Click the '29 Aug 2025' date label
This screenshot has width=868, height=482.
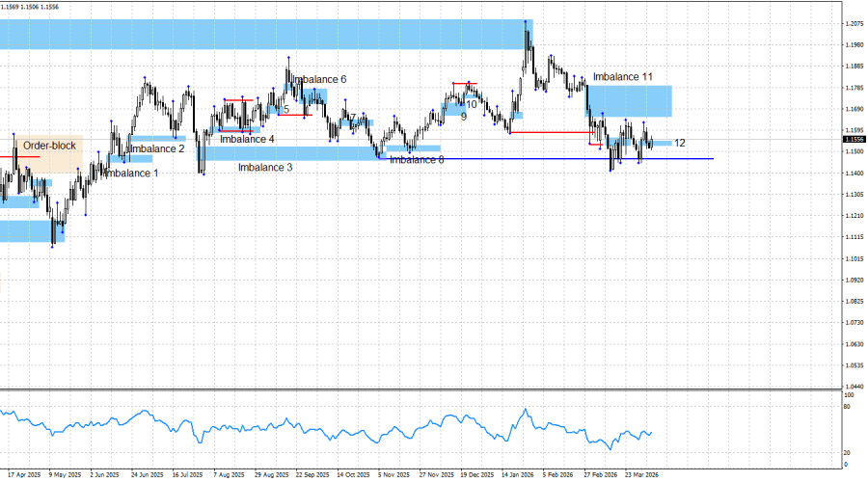(271, 475)
